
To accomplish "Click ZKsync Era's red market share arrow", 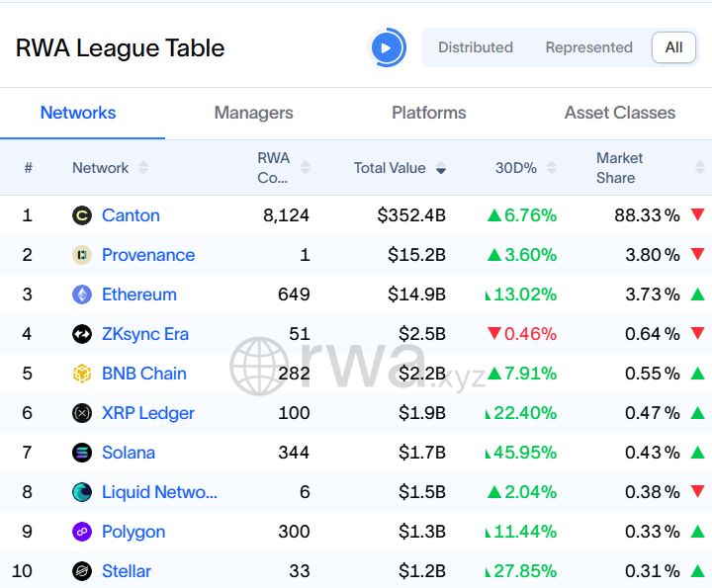I will pos(697,333).
